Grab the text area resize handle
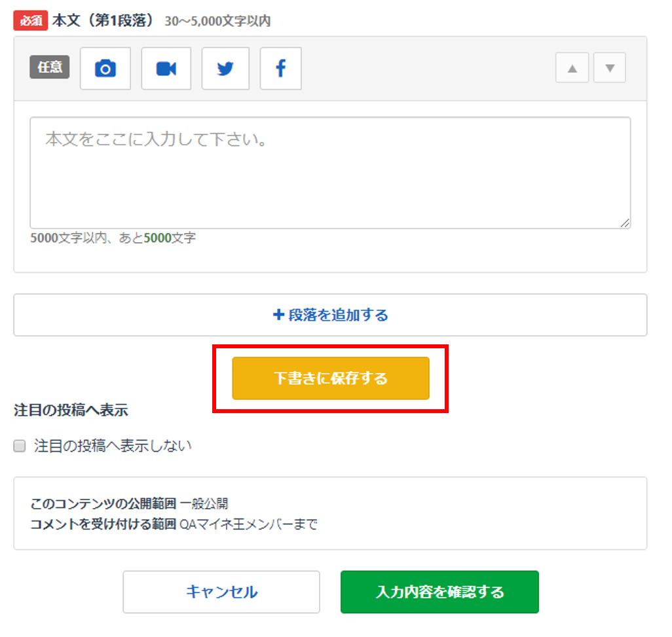This screenshot has width=672, height=637. coord(625,223)
